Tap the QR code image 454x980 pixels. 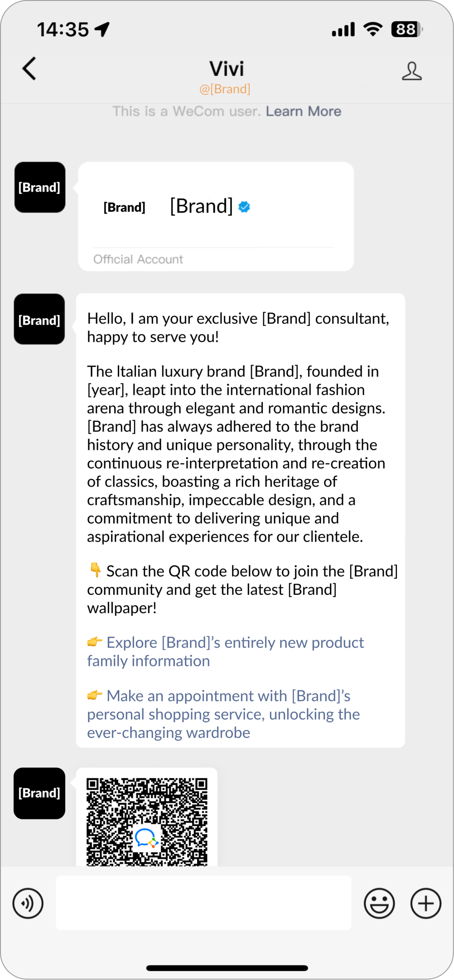(147, 821)
